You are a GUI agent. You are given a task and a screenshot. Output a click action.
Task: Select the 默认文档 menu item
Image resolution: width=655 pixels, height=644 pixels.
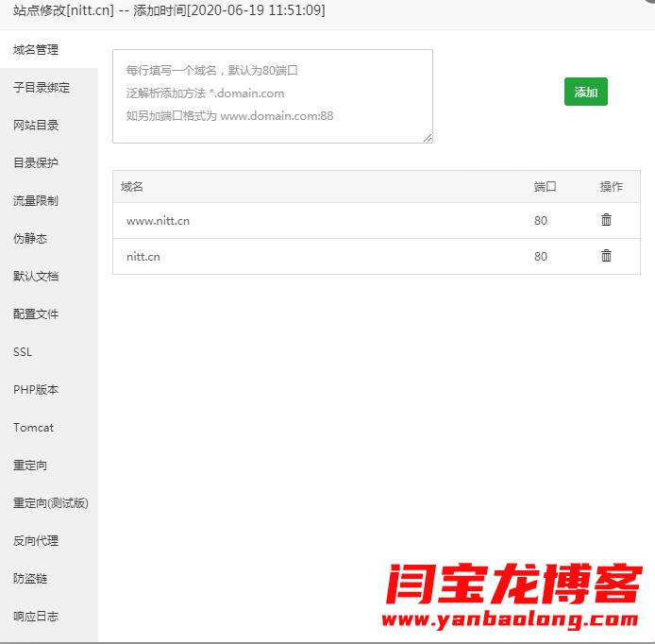coord(36,277)
